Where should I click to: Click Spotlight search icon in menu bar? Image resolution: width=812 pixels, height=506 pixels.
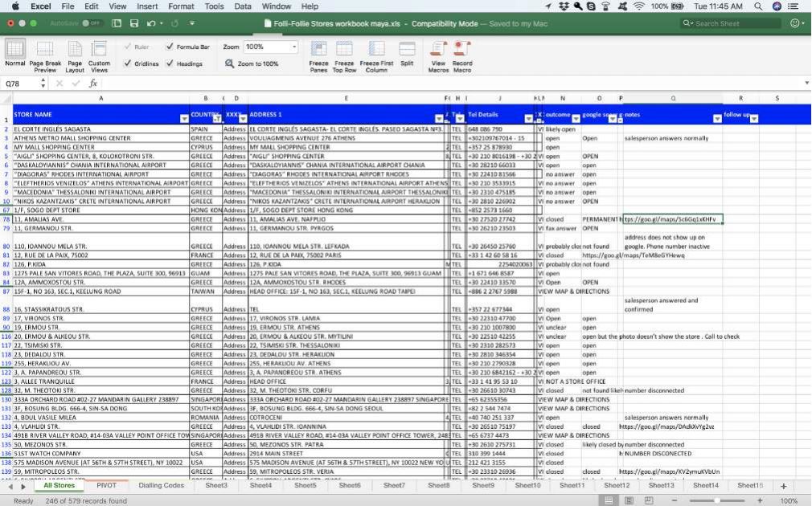click(x=758, y=6)
